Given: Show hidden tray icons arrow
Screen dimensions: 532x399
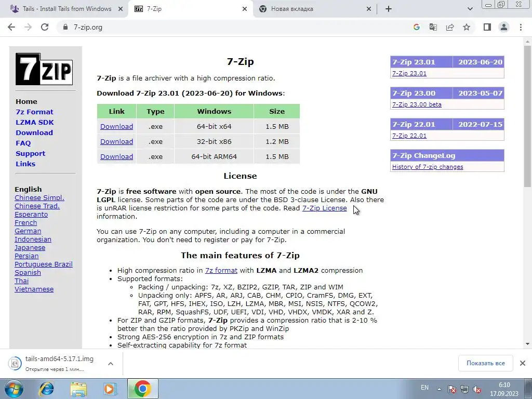Looking at the screenshot, I should [439, 389].
